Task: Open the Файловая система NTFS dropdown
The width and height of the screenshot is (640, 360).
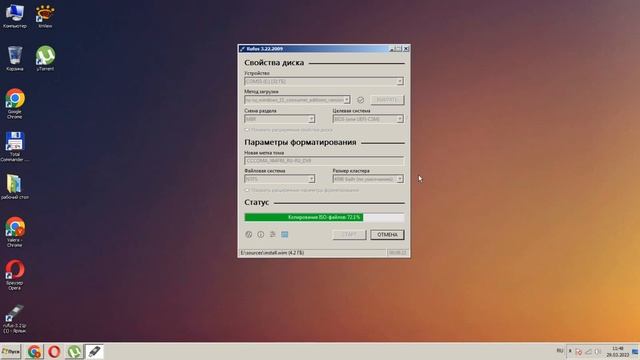Action: [280, 179]
